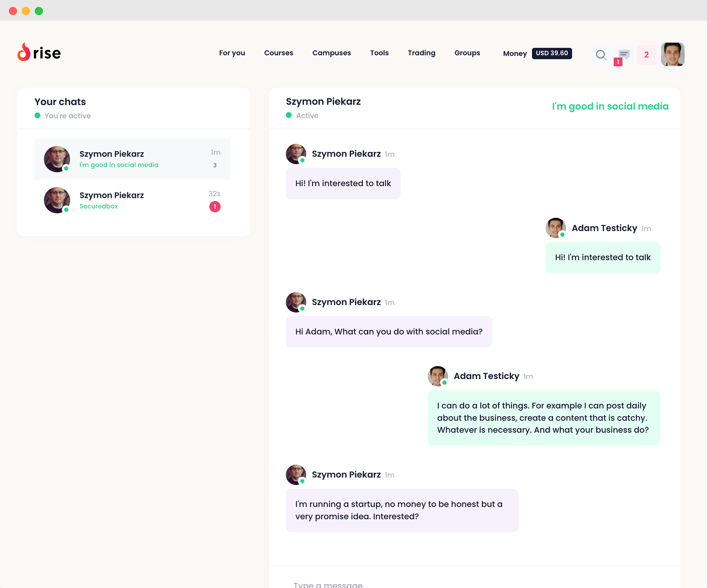This screenshot has width=707, height=588.
Task: Click the USD 39.60 balance badge
Action: [x=552, y=53]
